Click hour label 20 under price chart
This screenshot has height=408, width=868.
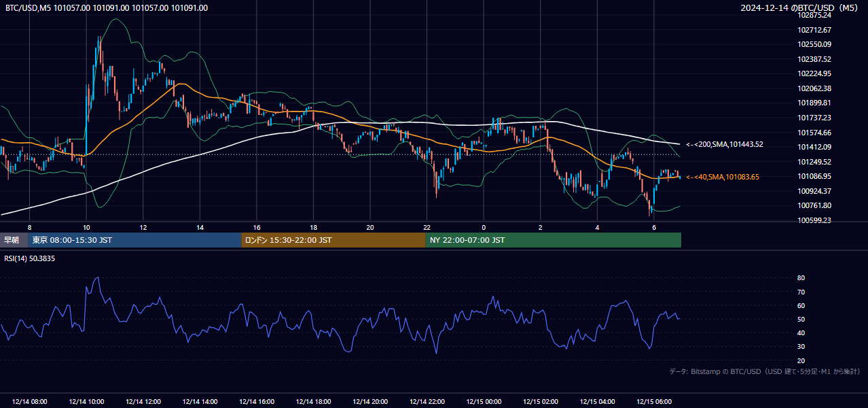pyautogui.click(x=370, y=227)
